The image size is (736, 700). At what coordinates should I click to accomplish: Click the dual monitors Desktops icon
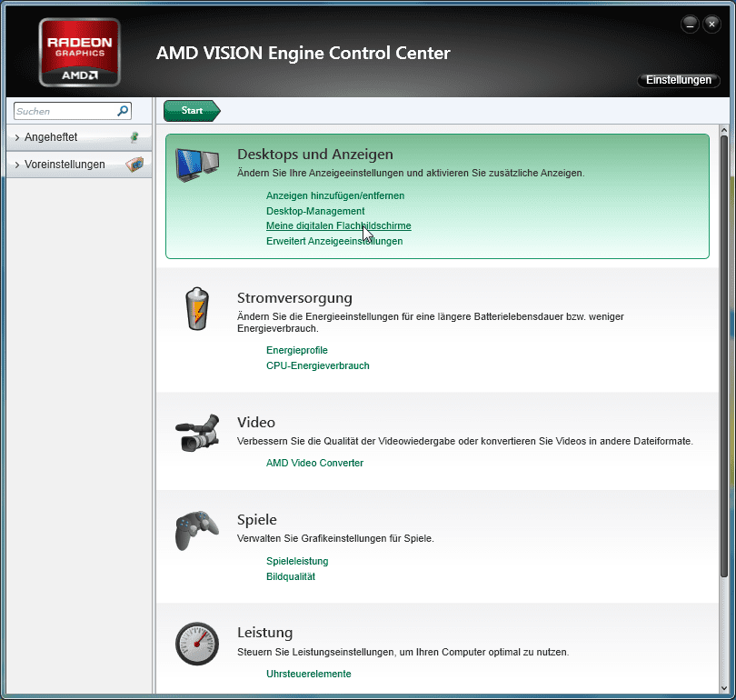197,165
